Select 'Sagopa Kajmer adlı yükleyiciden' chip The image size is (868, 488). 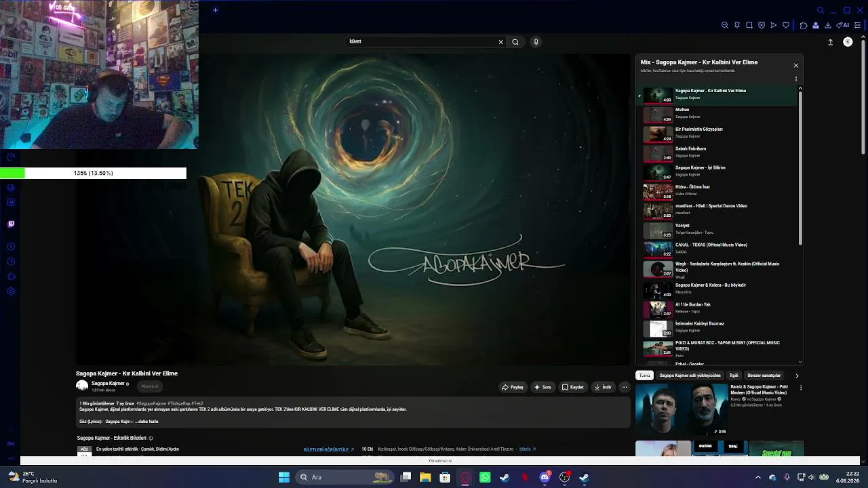tap(690, 375)
